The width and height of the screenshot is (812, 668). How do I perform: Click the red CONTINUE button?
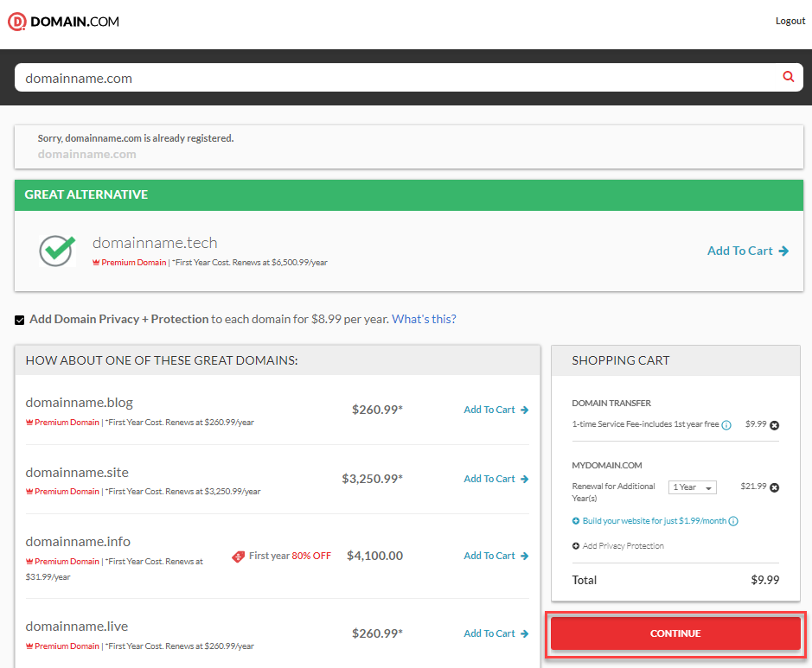675,633
